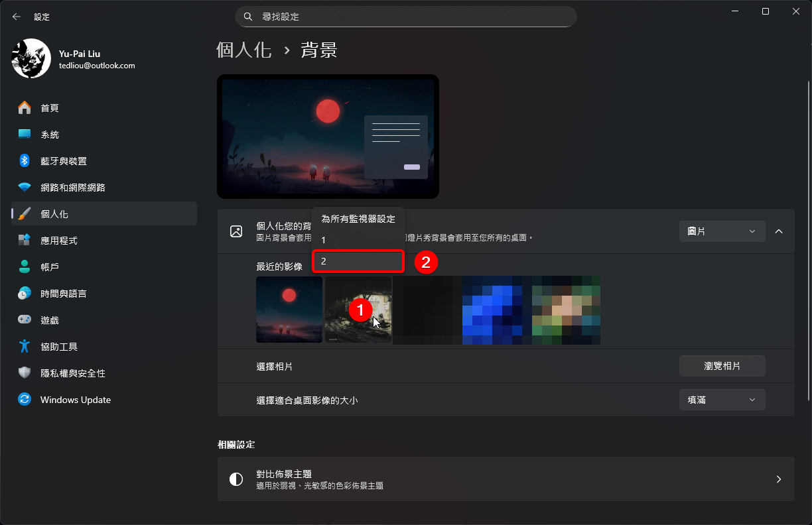Image resolution: width=812 pixels, height=525 pixels.
Task: Open 時間與語言 clock globe icon
Action: (25, 293)
